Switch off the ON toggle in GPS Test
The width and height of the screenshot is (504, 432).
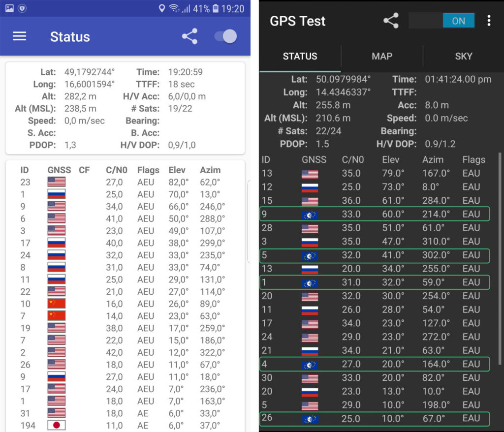(441, 21)
